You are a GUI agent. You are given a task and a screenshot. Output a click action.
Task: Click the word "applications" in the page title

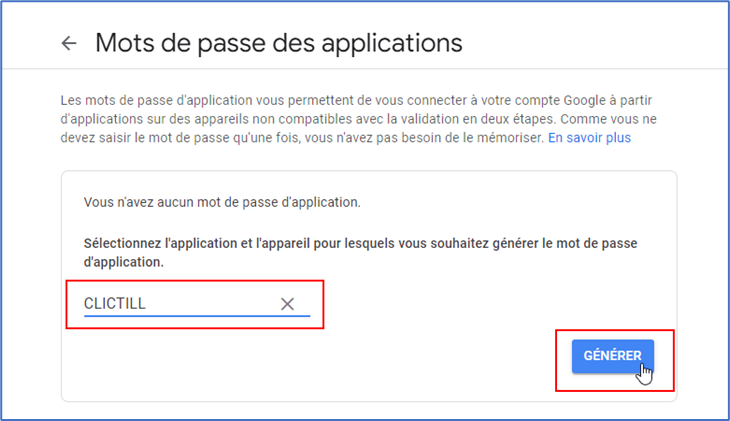click(398, 43)
